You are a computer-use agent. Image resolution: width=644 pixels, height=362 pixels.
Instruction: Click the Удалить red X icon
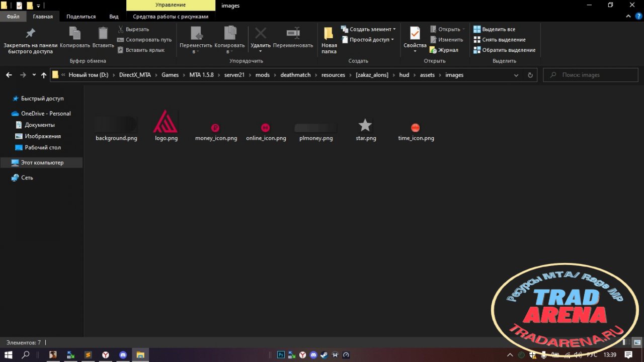(261, 34)
